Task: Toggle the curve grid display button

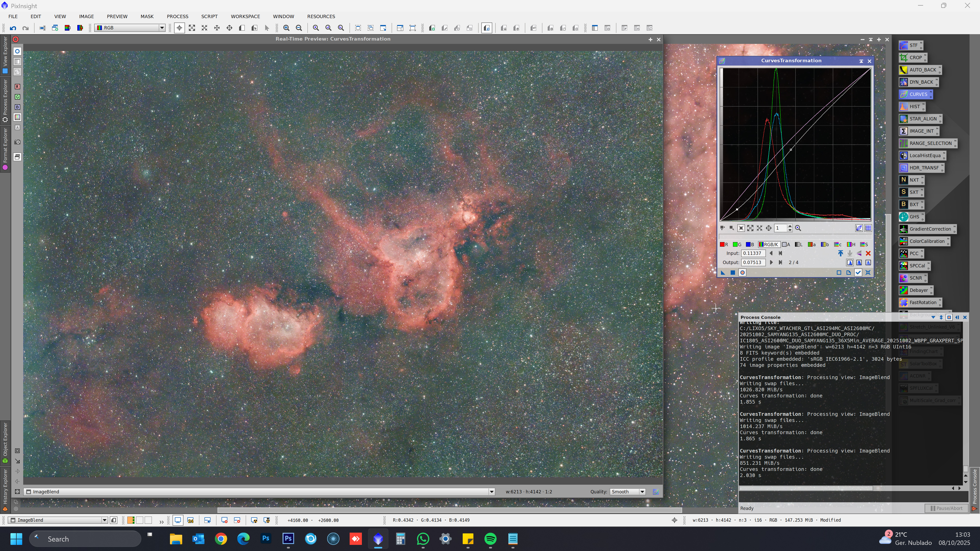Action: coord(868,228)
